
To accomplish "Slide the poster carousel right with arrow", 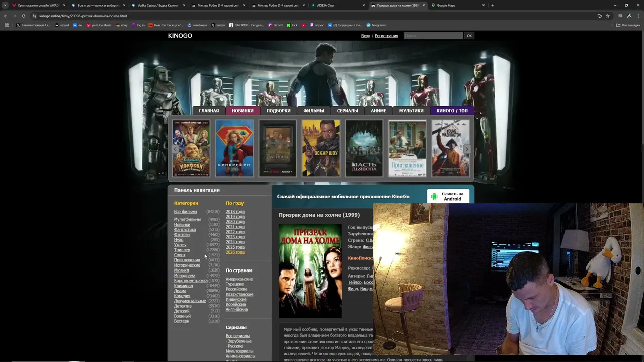I will (466, 149).
